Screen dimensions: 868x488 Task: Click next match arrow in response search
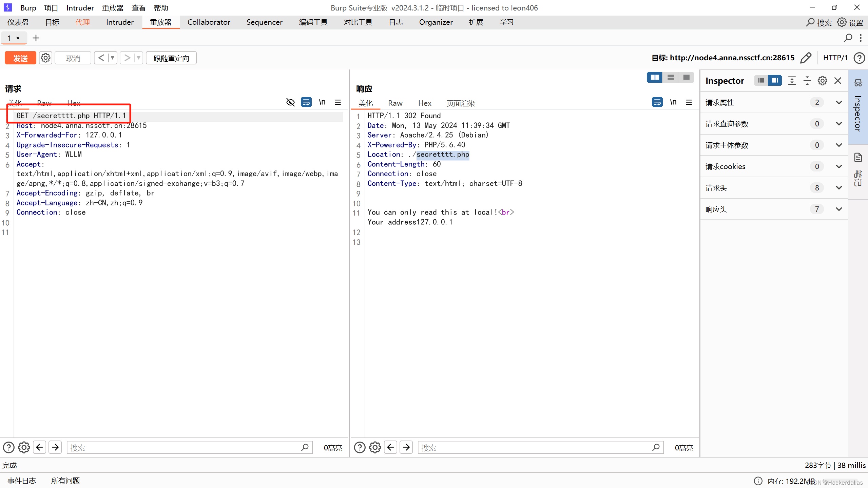pyautogui.click(x=406, y=447)
